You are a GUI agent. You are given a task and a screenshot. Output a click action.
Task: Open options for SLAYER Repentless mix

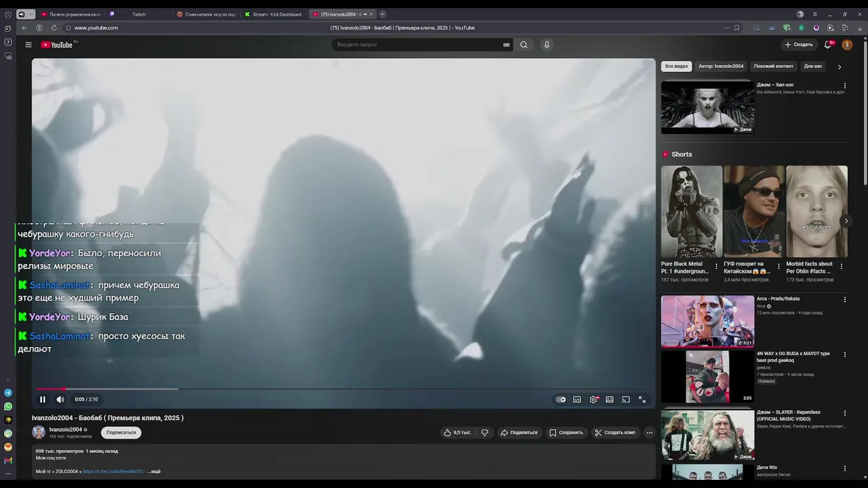pyautogui.click(x=845, y=413)
